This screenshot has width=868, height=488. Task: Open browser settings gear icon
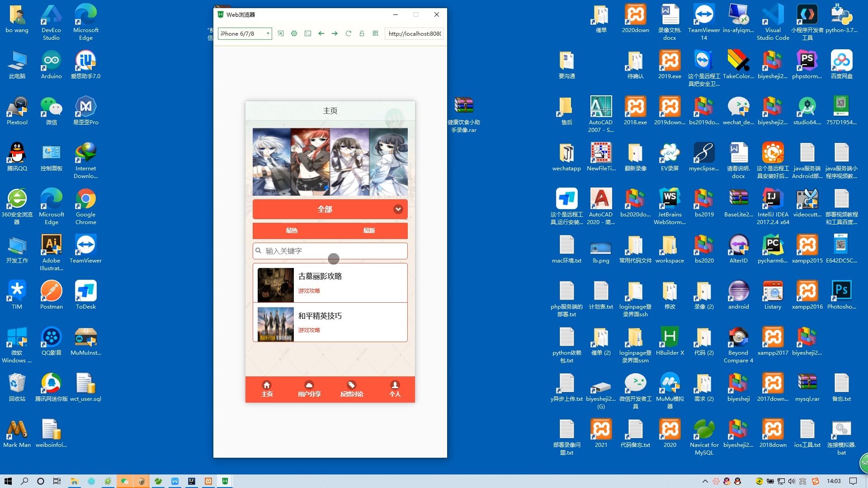click(294, 33)
